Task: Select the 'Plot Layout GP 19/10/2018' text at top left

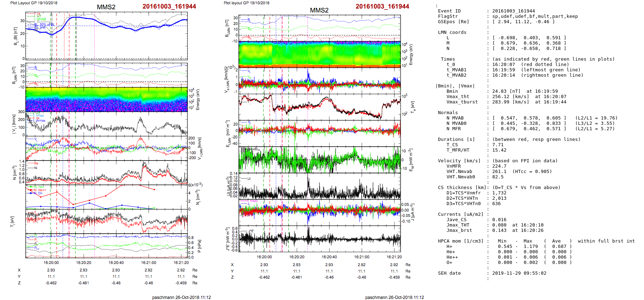Action: coord(34,3)
